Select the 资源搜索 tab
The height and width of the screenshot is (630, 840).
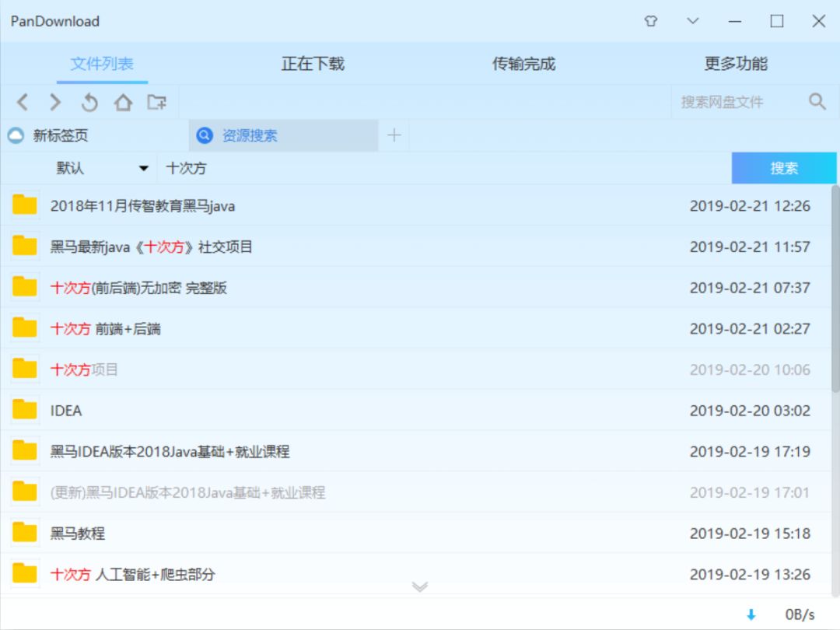click(x=283, y=135)
